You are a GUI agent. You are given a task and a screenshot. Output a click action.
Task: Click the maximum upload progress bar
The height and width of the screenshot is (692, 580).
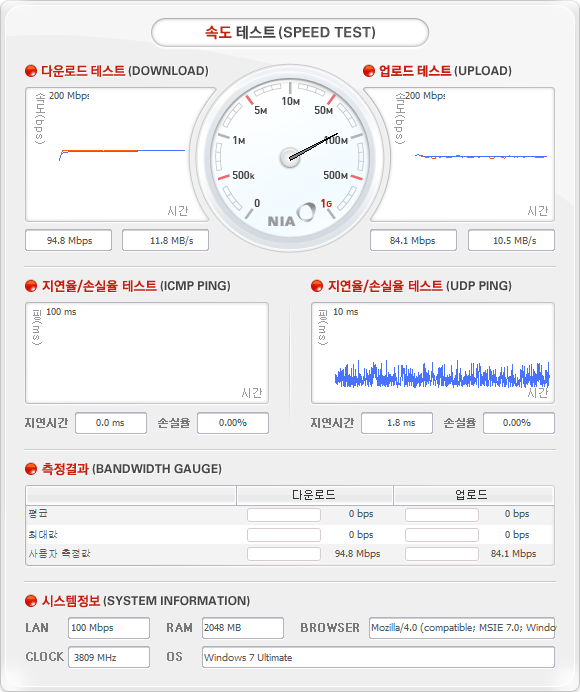click(x=442, y=535)
